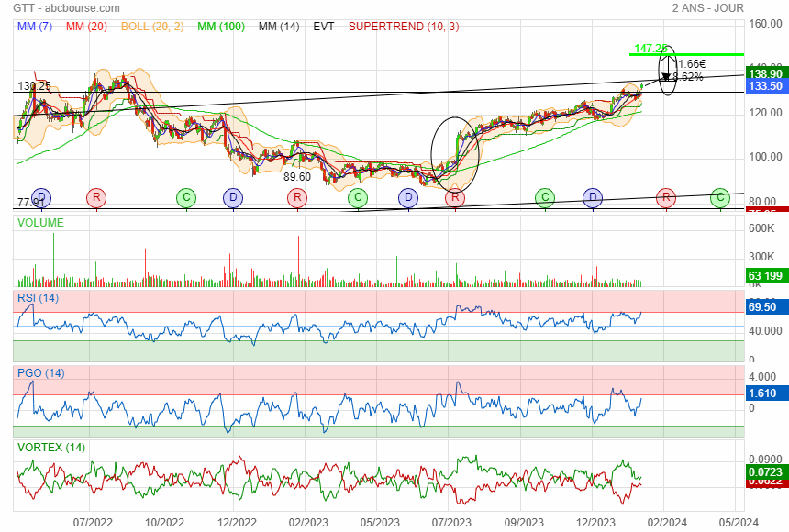Image resolution: width=789 pixels, height=532 pixels.
Task: Click the R event marker at 02/2023
Action: (x=297, y=197)
